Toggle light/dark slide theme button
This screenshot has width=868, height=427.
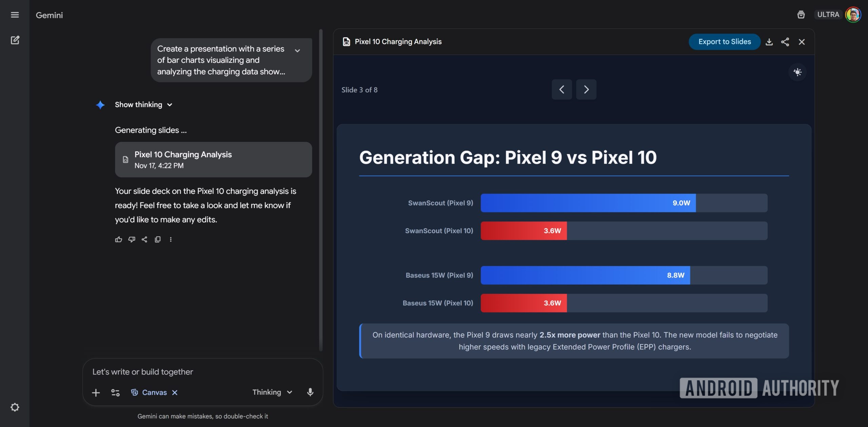click(x=797, y=72)
